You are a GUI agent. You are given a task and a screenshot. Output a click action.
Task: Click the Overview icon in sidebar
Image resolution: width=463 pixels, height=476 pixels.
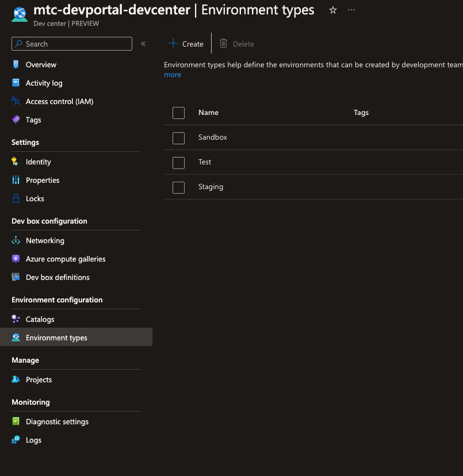coord(16,64)
